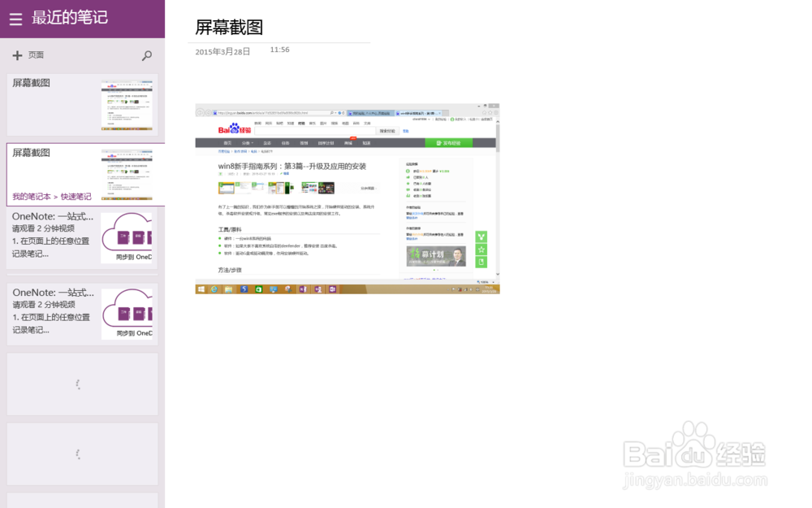Click Baidu 经验 logo in pasted screenshot

click(x=234, y=128)
